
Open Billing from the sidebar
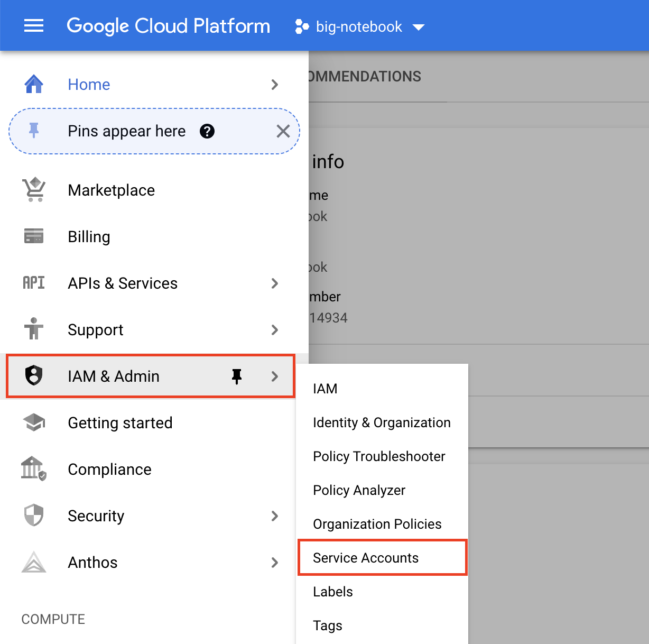point(89,237)
